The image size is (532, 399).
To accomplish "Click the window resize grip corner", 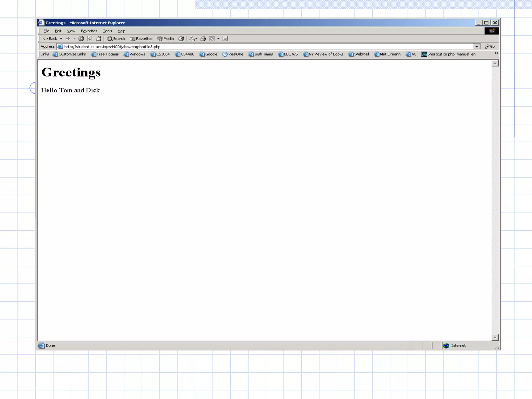I will (497, 347).
